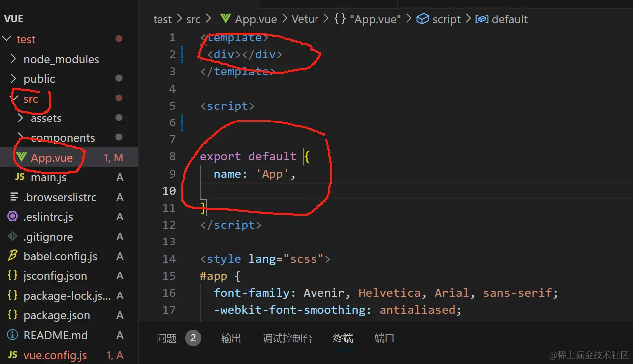Screen dimensions: 633x364
Task: Click the '<div></div>' code line
Action: click(245, 54)
